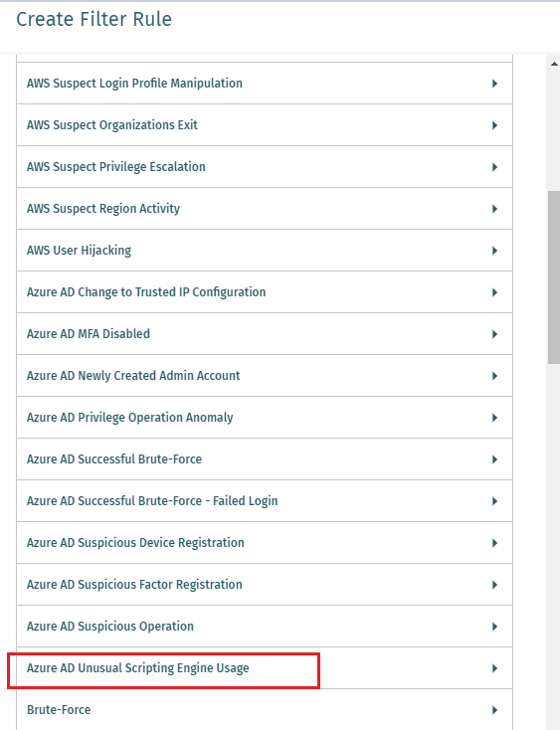Select AWS Suspect Region Activity text
The image size is (560, 730).
pos(103,209)
